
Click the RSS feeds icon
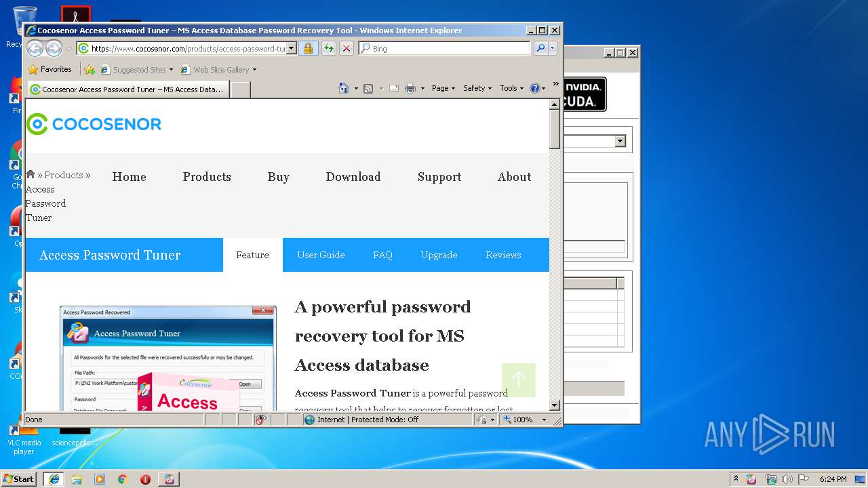[368, 88]
